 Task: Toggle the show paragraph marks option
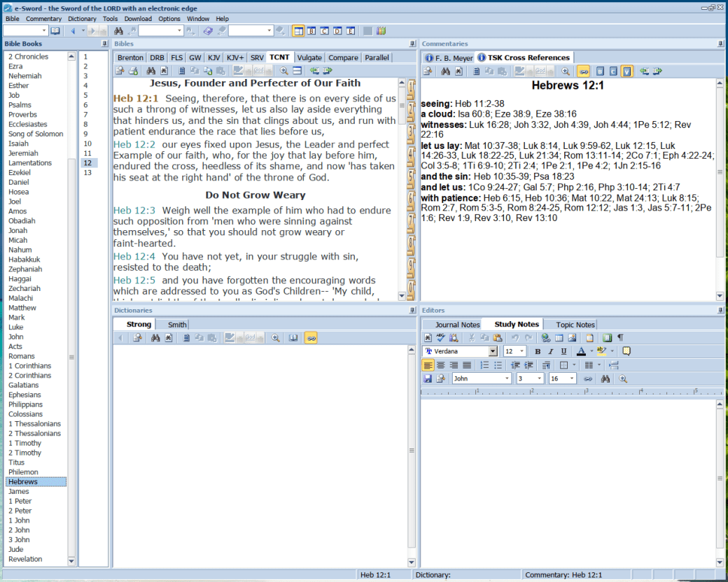619,337
